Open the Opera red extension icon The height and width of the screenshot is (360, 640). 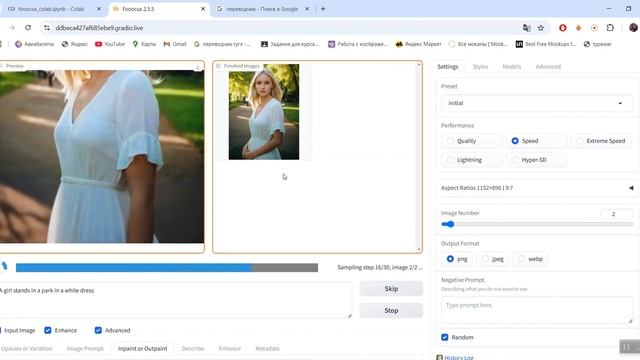click(x=563, y=28)
